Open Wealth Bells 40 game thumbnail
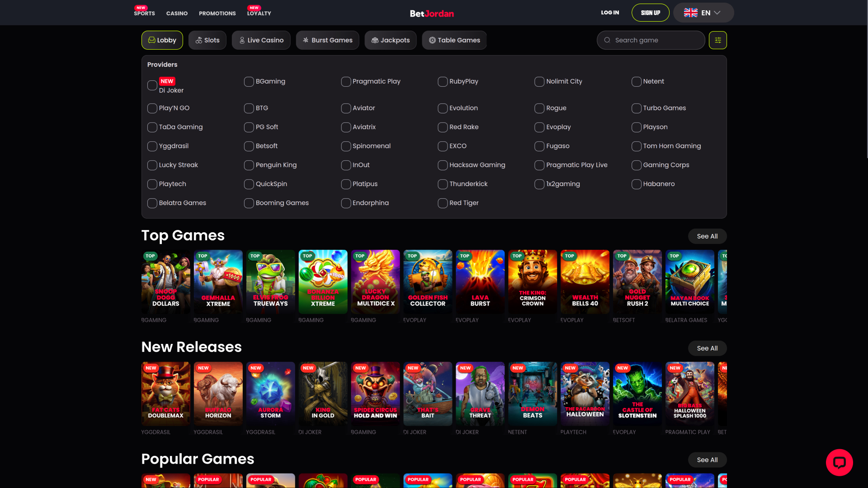This screenshot has width=868, height=488. click(x=585, y=282)
